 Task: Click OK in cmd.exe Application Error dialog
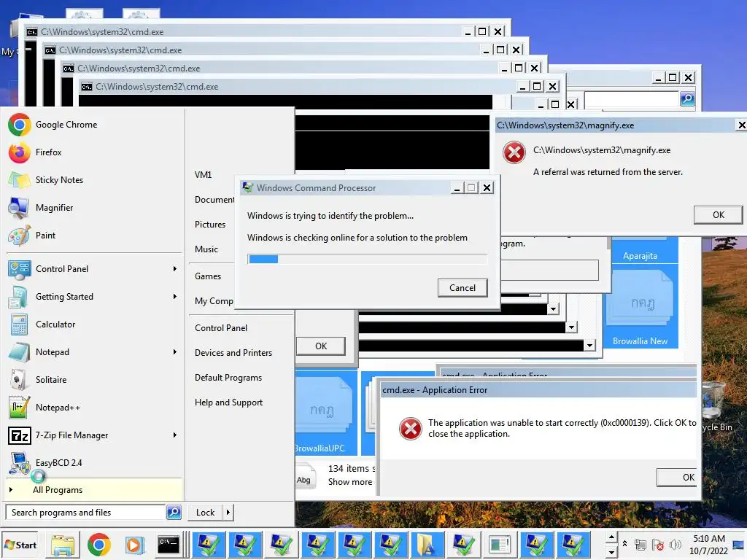tap(678, 477)
